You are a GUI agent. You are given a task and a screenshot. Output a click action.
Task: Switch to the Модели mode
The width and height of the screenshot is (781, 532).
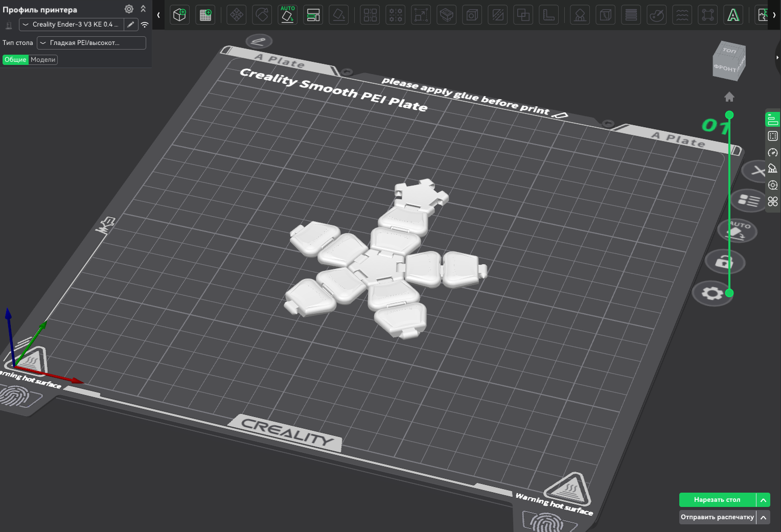[43, 59]
